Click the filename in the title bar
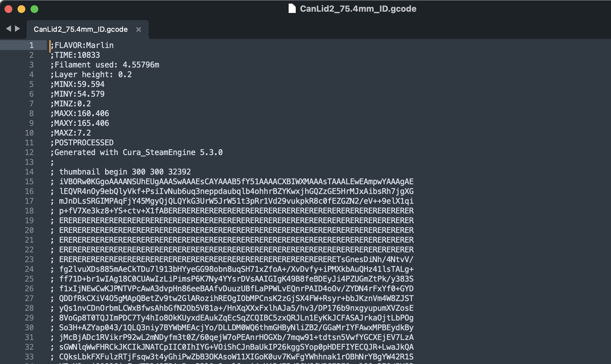 (x=358, y=9)
